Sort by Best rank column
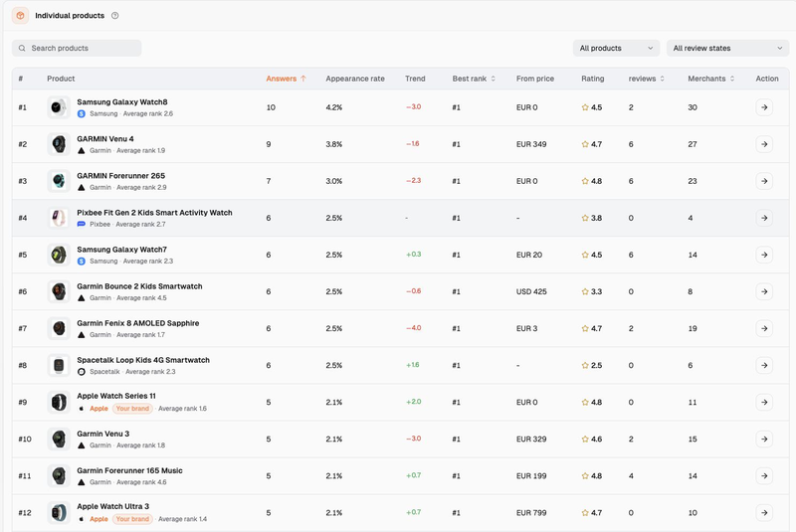796x532 pixels. point(474,79)
